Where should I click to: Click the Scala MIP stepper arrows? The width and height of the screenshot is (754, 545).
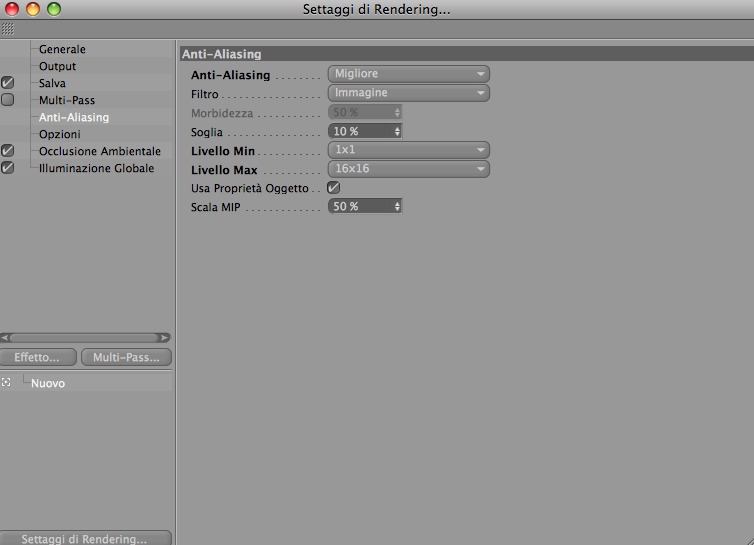click(397, 206)
